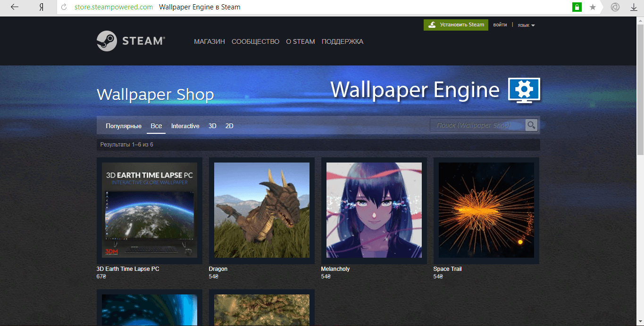
Task: Open the О STEAM menu item
Action: coord(301,41)
